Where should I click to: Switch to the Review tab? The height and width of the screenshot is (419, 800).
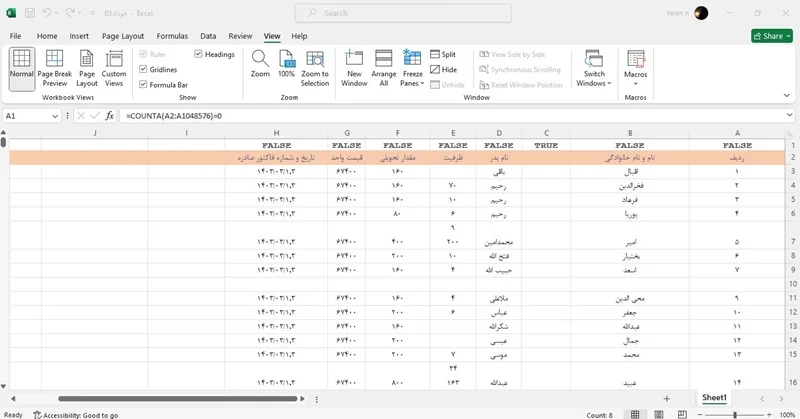click(240, 36)
